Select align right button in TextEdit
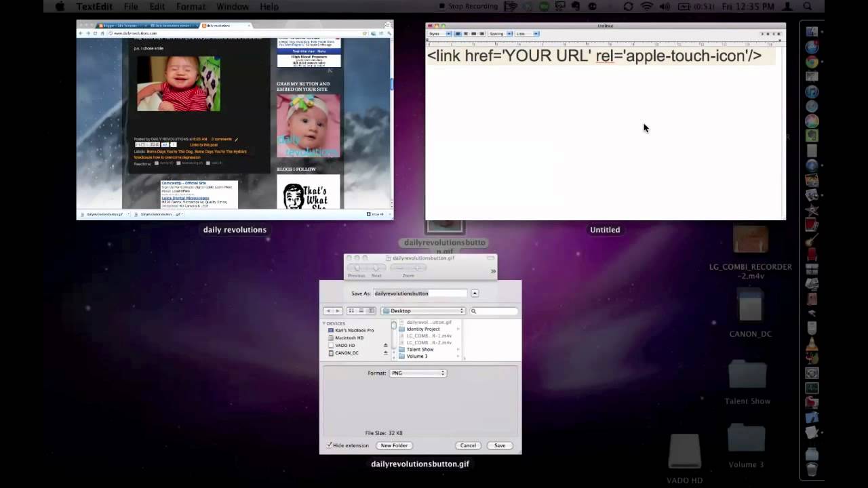This screenshot has height=488, width=868. [481, 33]
